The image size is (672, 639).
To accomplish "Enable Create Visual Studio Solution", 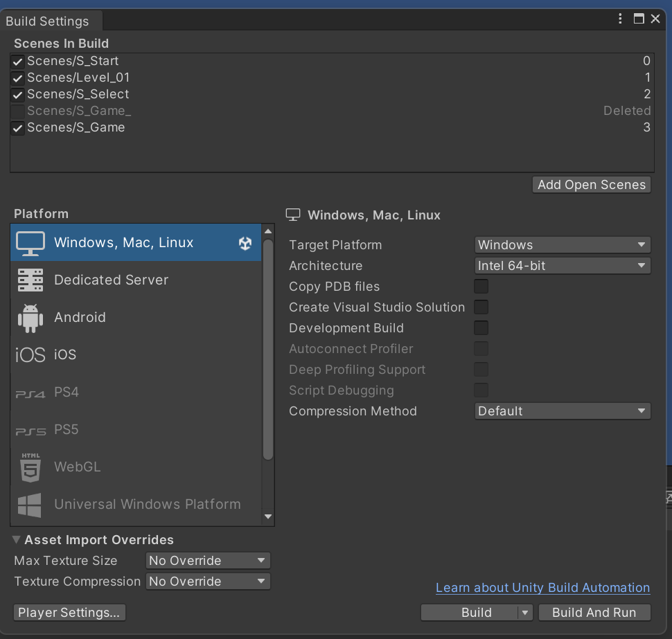I will pyautogui.click(x=481, y=307).
